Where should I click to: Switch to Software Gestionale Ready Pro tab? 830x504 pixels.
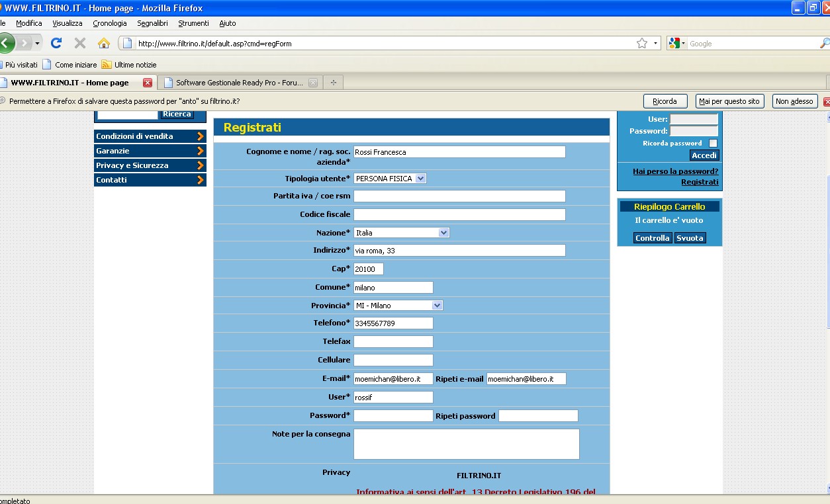240,83
